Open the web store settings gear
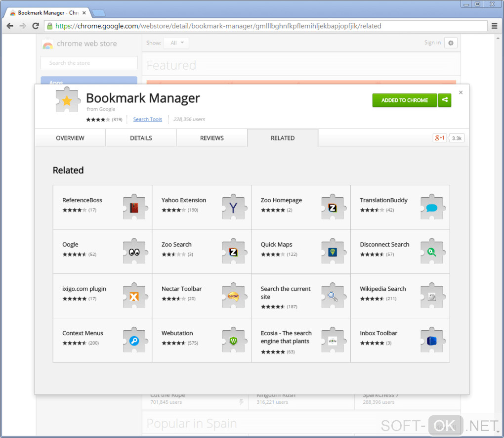Image resolution: width=504 pixels, height=438 pixels. pyautogui.click(x=451, y=43)
